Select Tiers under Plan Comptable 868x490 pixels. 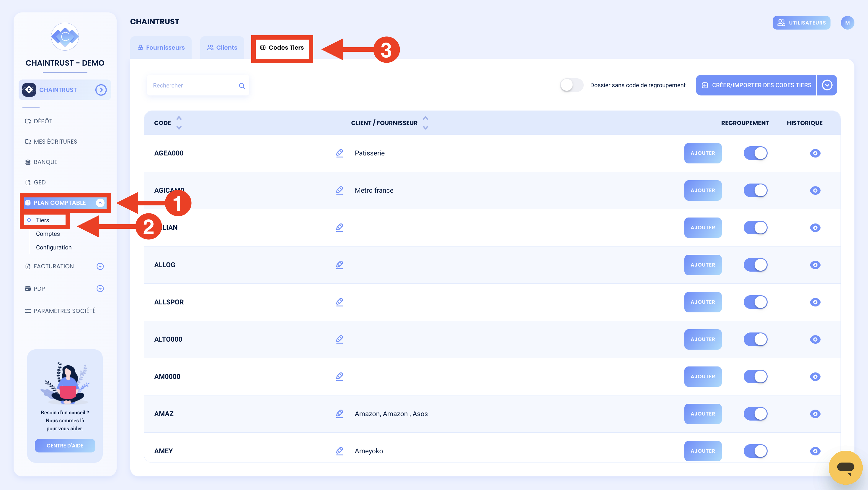click(x=43, y=220)
